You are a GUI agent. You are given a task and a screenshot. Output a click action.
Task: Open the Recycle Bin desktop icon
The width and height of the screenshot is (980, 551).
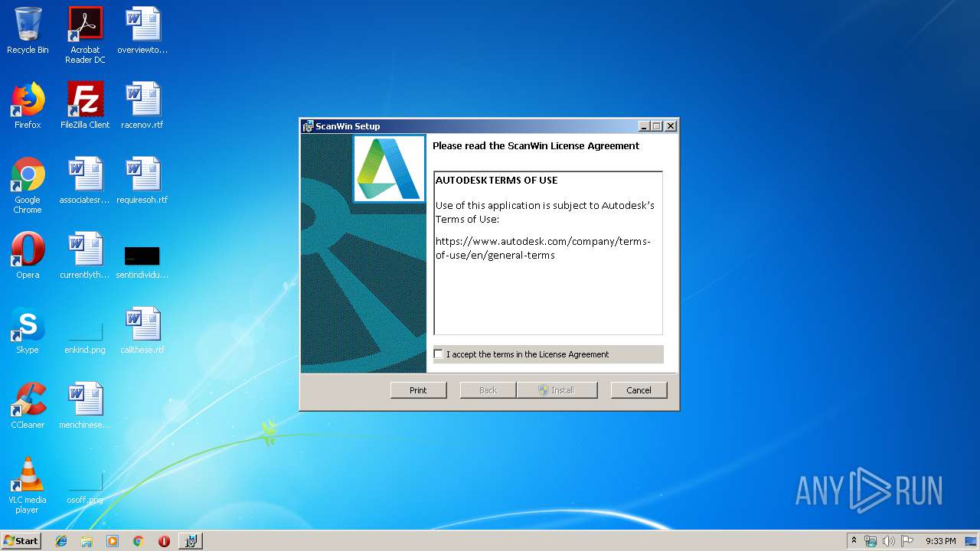(28, 31)
